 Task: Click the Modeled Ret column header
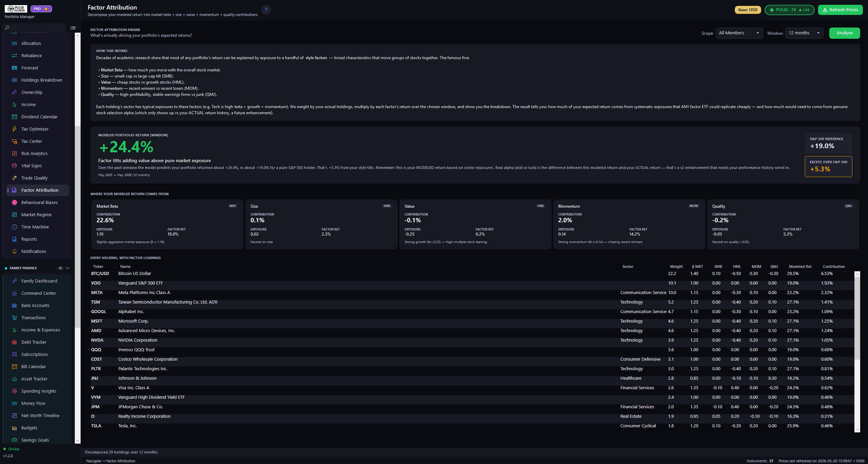800,267
